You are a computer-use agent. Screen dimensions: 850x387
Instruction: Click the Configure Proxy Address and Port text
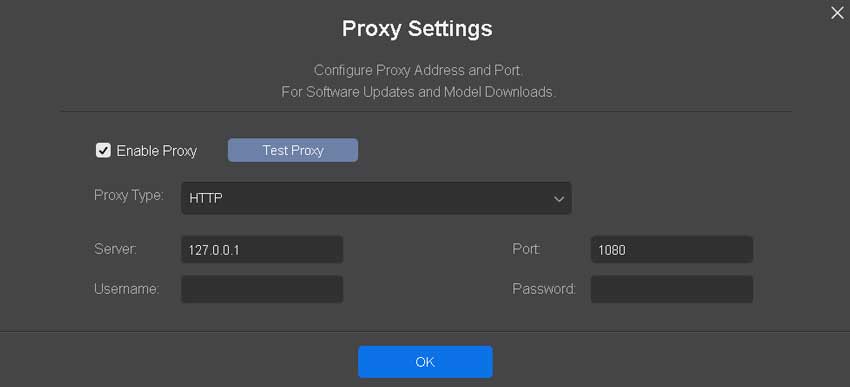418,70
